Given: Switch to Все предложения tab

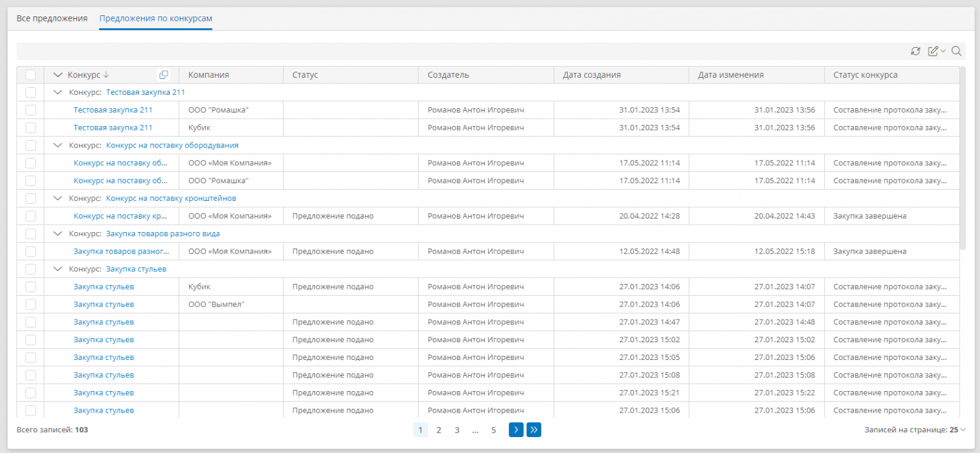Looking at the screenshot, I should tap(52, 18).
